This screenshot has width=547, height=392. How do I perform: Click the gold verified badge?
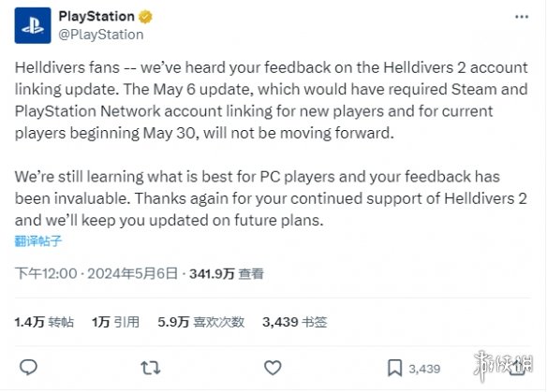click(x=145, y=17)
